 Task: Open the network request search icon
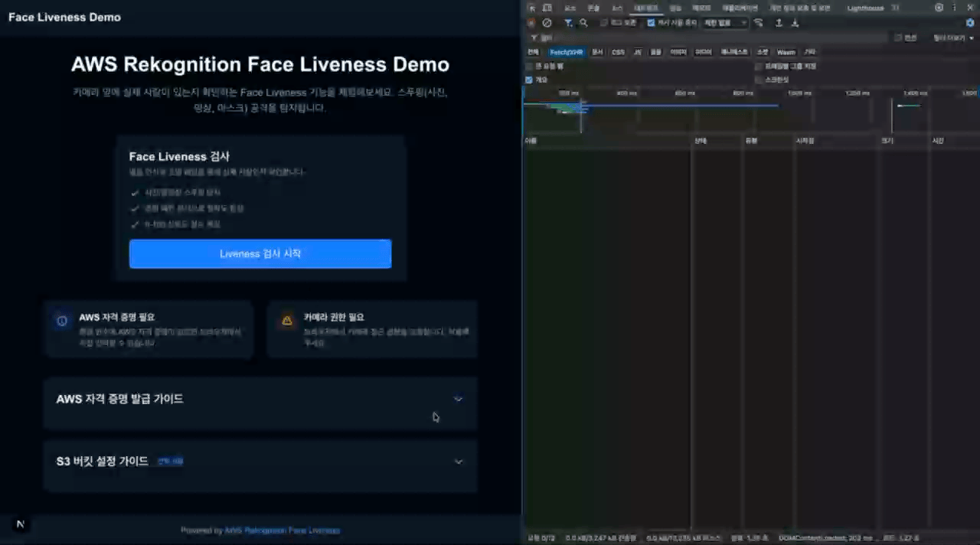click(583, 23)
